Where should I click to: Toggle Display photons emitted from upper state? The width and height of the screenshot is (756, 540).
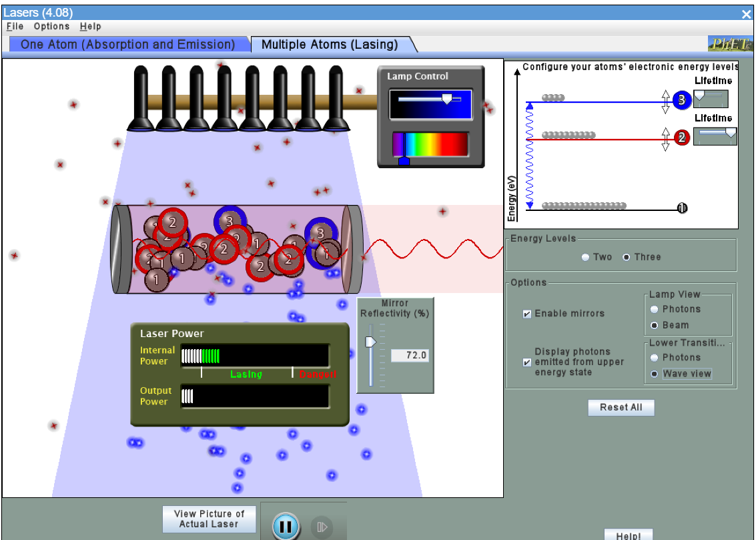pos(527,362)
